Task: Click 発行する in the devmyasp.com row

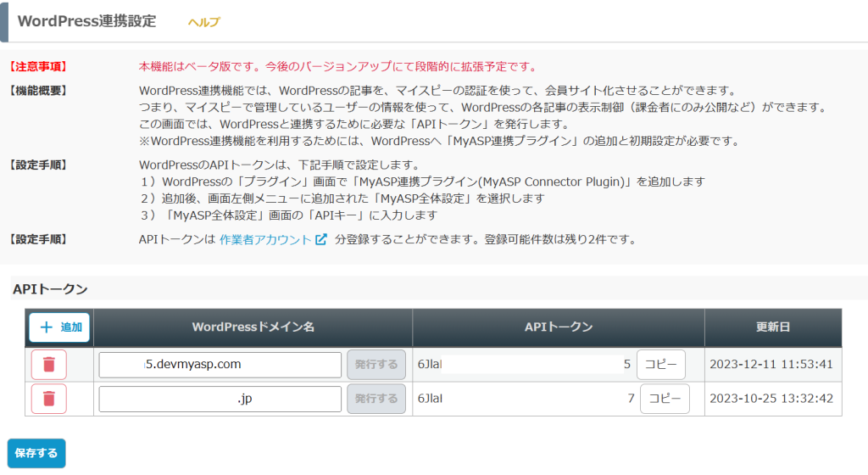Action: 376,365
